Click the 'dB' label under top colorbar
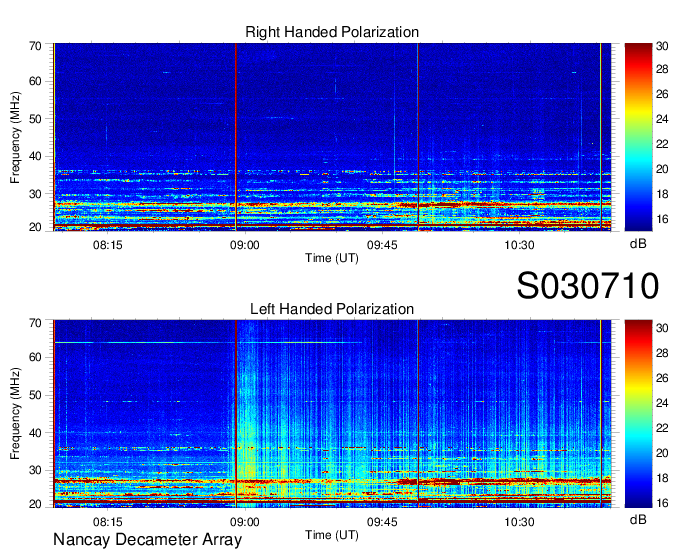 pyautogui.click(x=638, y=244)
